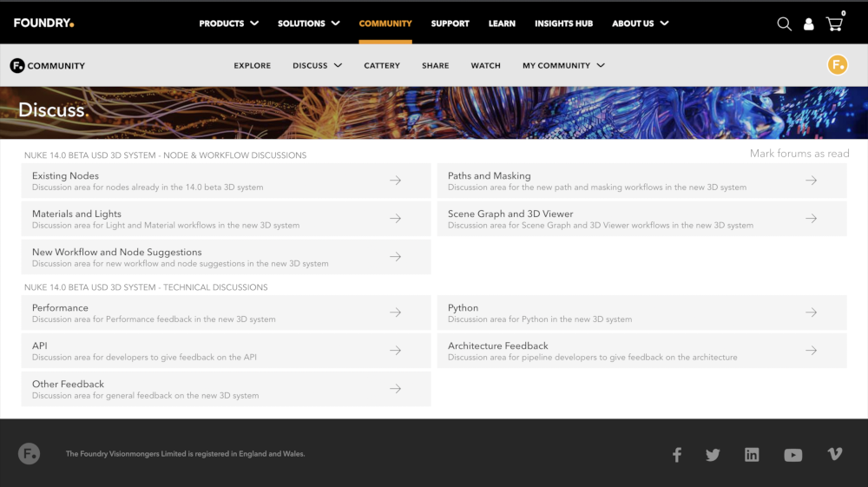Click the arrow beside Python forum
This screenshot has height=487, width=868.
[811, 313]
